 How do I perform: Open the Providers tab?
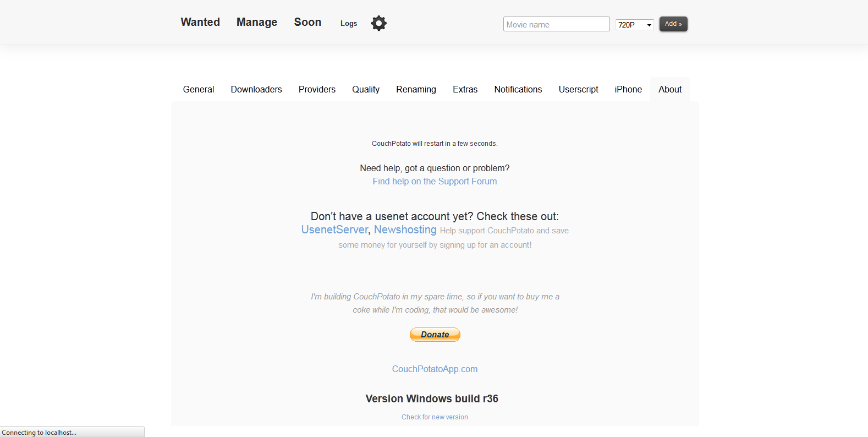point(317,89)
